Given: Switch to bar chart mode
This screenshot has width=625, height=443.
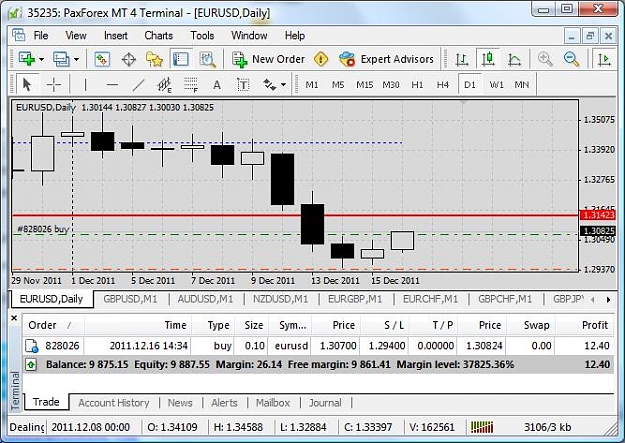Looking at the screenshot, I should coord(462,59).
